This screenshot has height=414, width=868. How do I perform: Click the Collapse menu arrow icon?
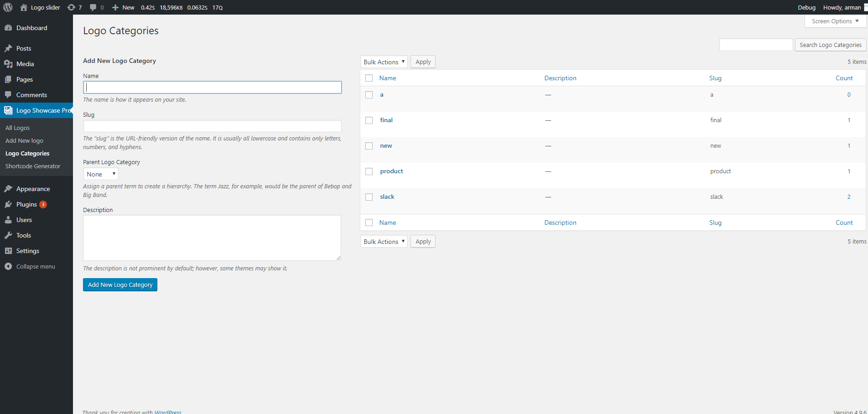click(x=8, y=266)
